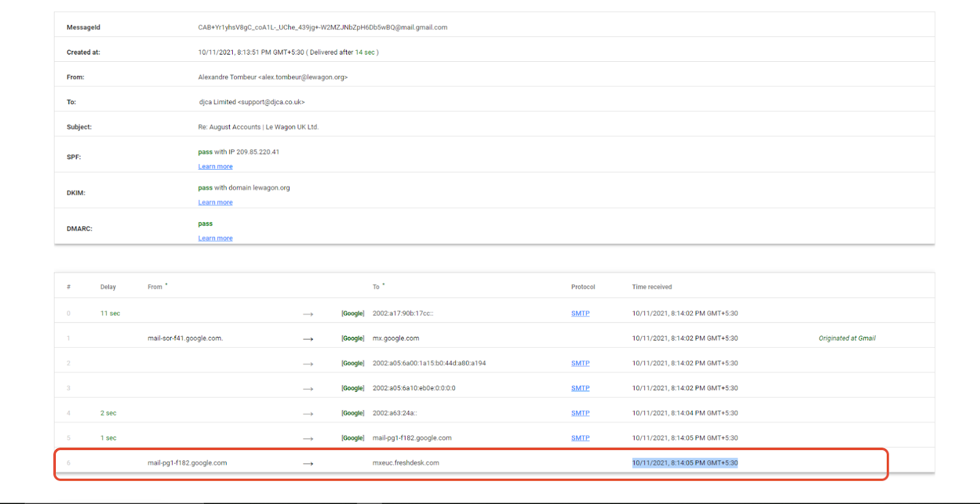Click mail-pg1-f182.google.com in To column
The height and width of the screenshot is (504, 980).
412,438
